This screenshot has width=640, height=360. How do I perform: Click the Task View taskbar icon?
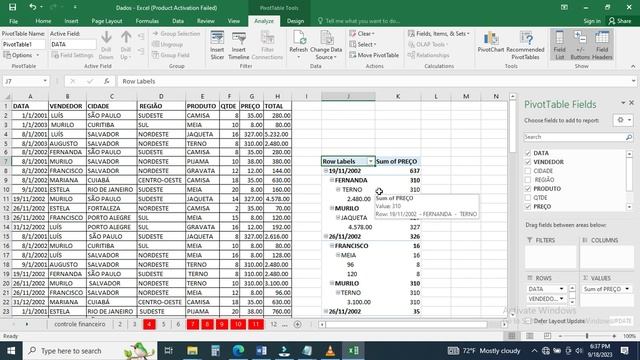169,351
